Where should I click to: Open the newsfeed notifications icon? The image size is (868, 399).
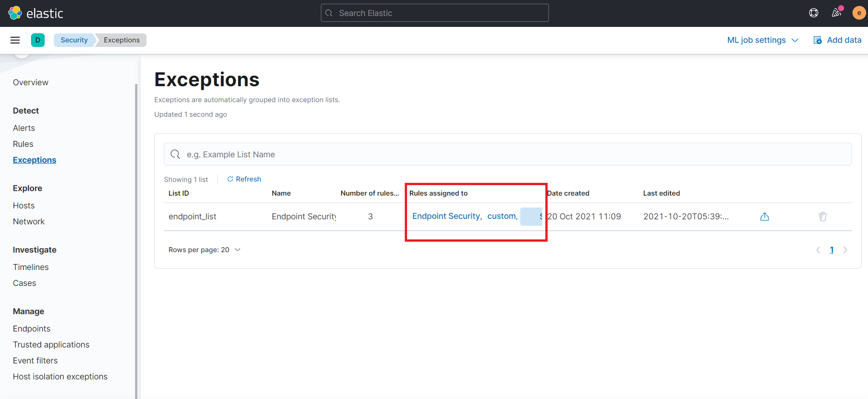pyautogui.click(x=837, y=13)
